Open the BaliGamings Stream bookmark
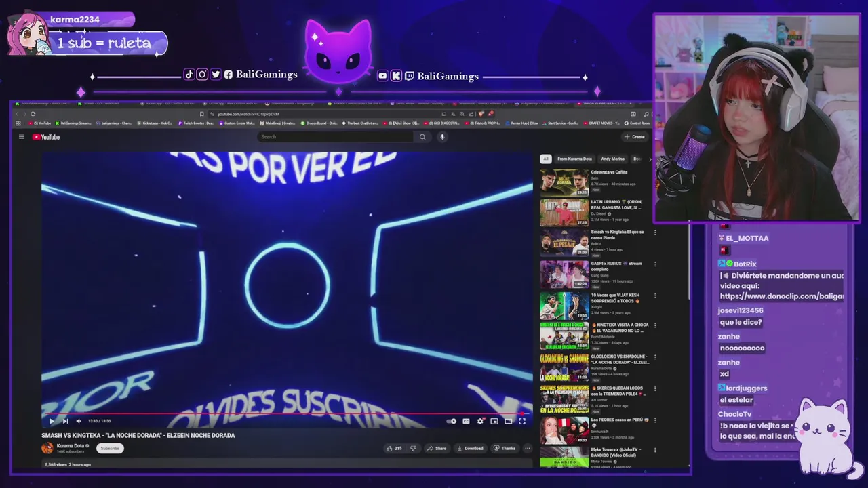 pos(73,123)
